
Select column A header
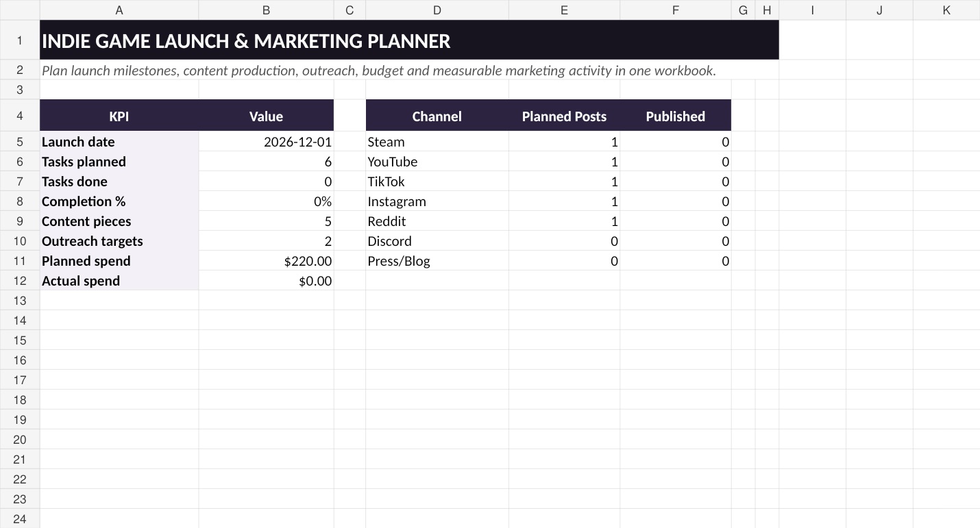pyautogui.click(x=119, y=10)
